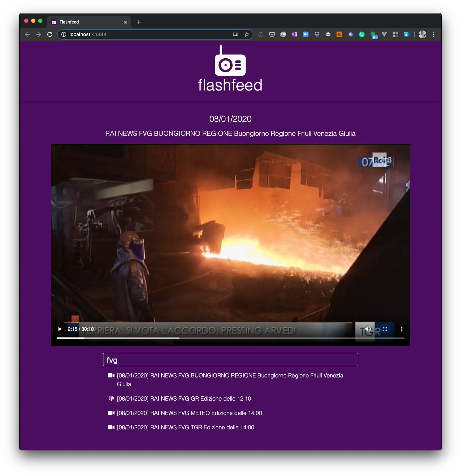Viewport: 461px width, 476px height.
Task: View site information for localhost
Action: point(64,34)
